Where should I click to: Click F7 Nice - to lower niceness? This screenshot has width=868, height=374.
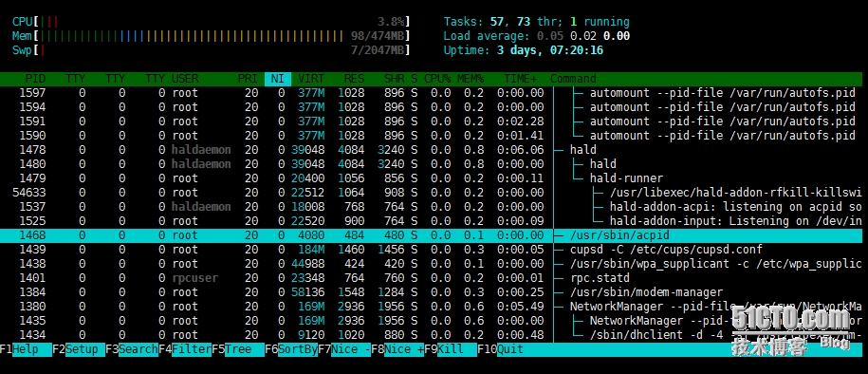coord(344,349)
